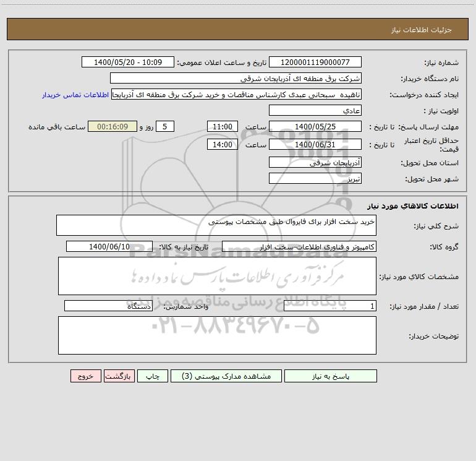The width and height of the screenshot is (476, 461).
Task: Click the section title اطلاعات کالاهای مورد نیاز
Action: (413, 206)
